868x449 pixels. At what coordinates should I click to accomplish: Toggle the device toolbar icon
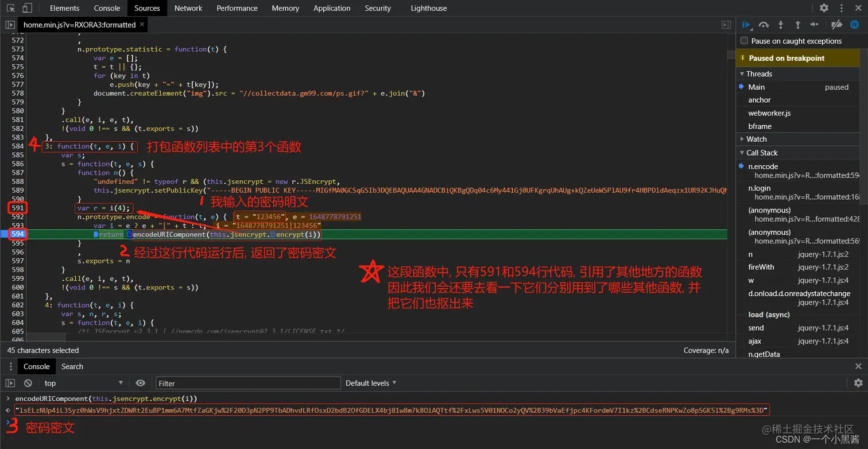(x=28, y=8)
